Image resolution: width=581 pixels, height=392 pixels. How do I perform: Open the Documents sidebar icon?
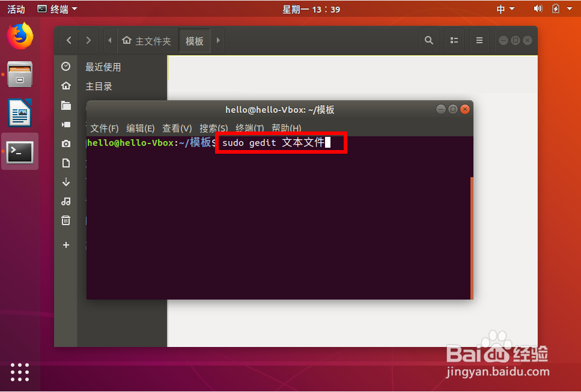point(66,163)
